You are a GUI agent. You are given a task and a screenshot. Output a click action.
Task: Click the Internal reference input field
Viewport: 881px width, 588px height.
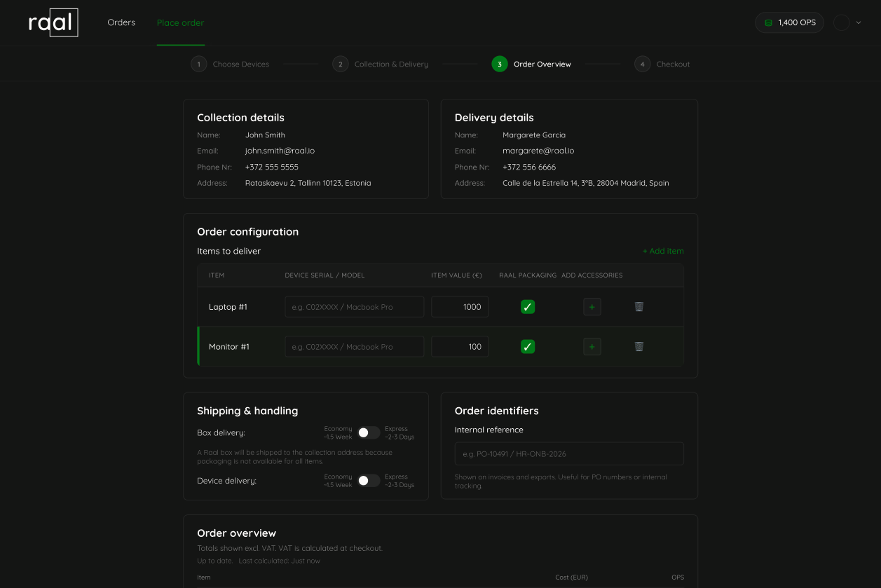click(568, 453)
